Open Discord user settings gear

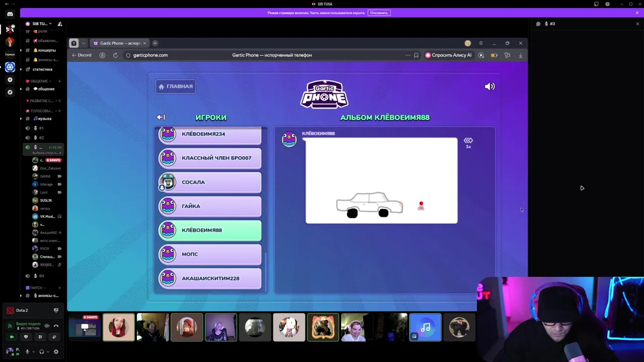click(56, 352)
